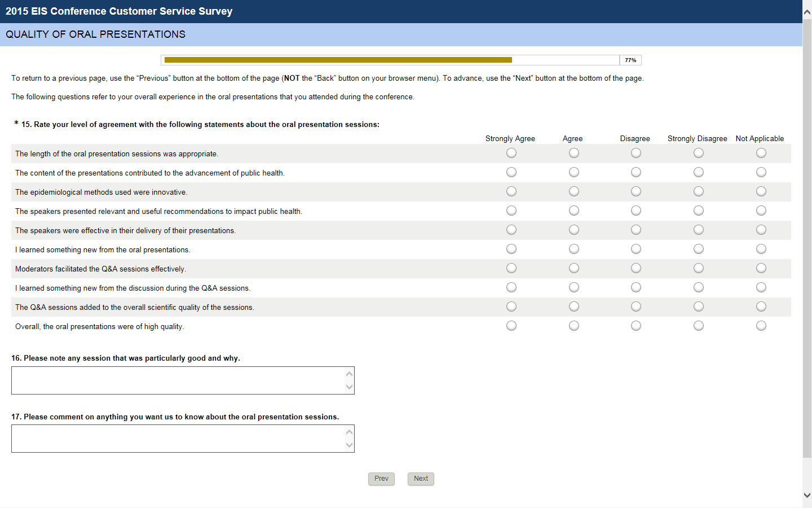This screenshot has height=508, width=812.
Task: Focus the question 17 comments text box
Action: [x=178, y=439]
